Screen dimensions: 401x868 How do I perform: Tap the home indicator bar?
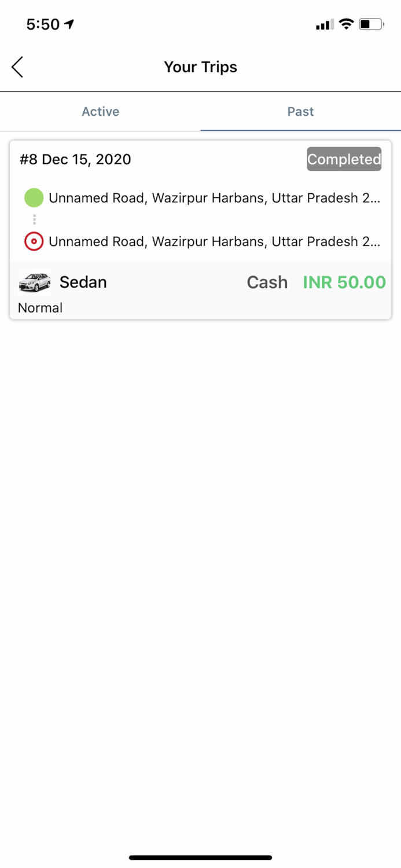(200, 858)
